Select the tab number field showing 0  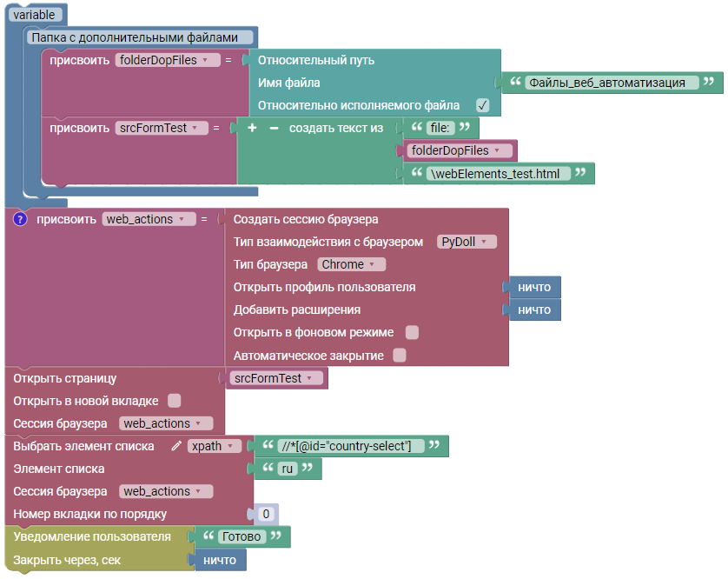point(267,514)
